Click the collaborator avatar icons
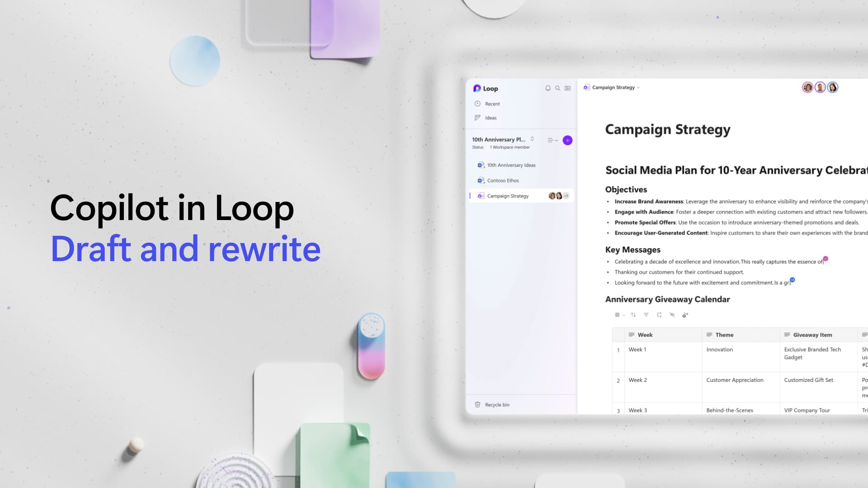868x488 pixels. click(x=819, y=88)
